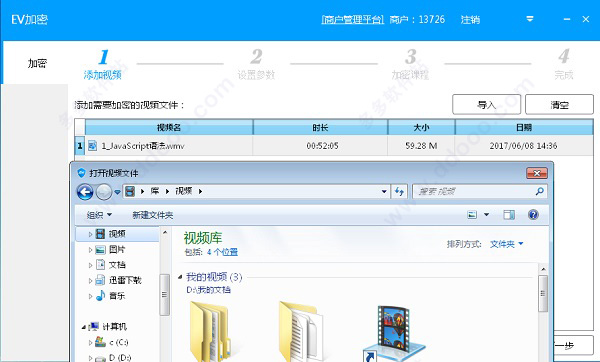Toggle the preview pane icon

tap(509, 215)
